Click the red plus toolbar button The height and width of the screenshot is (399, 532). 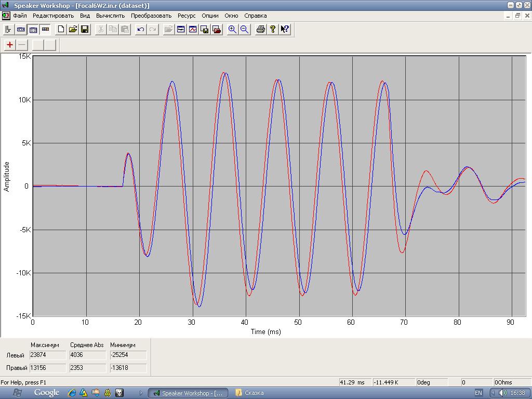(10, 45)
